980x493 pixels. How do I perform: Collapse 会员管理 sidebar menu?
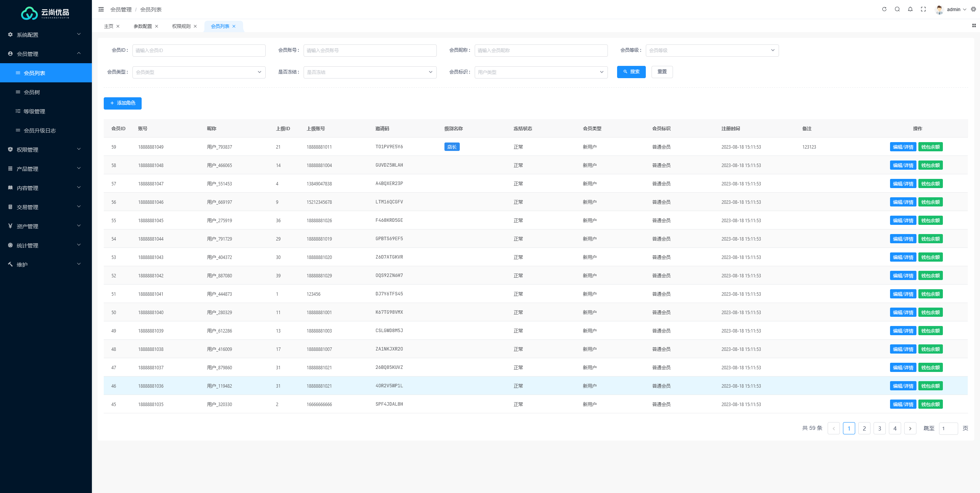coord(46,54)
